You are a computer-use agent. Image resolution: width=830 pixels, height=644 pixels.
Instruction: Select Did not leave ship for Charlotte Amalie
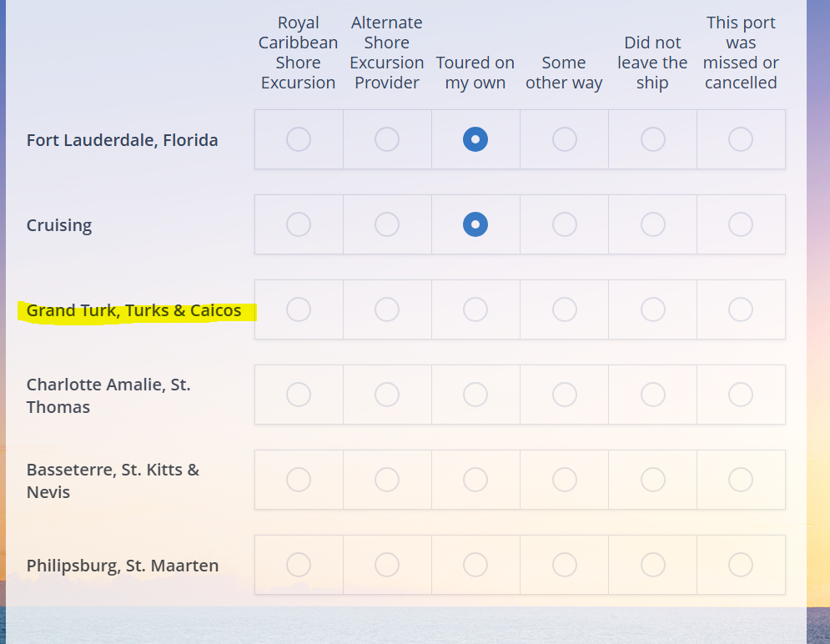pyautogui.click(x=652, y=395)
